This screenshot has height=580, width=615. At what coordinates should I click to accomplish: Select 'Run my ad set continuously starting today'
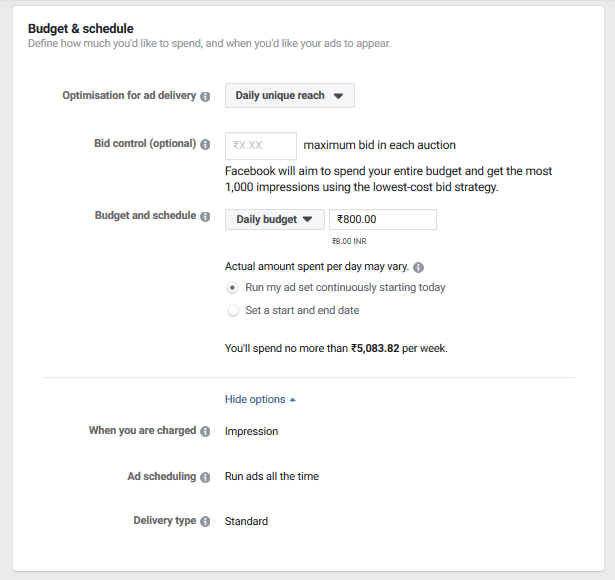(x=233, y=288)
